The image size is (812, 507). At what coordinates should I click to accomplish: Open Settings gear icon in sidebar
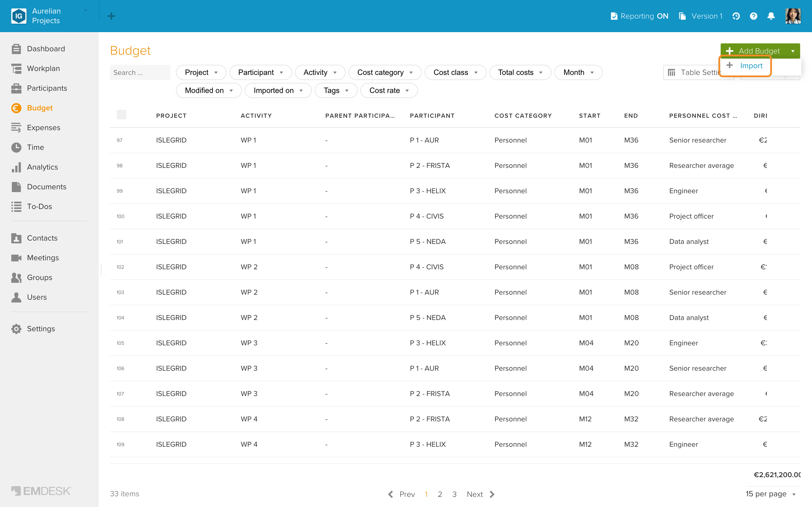16,329
